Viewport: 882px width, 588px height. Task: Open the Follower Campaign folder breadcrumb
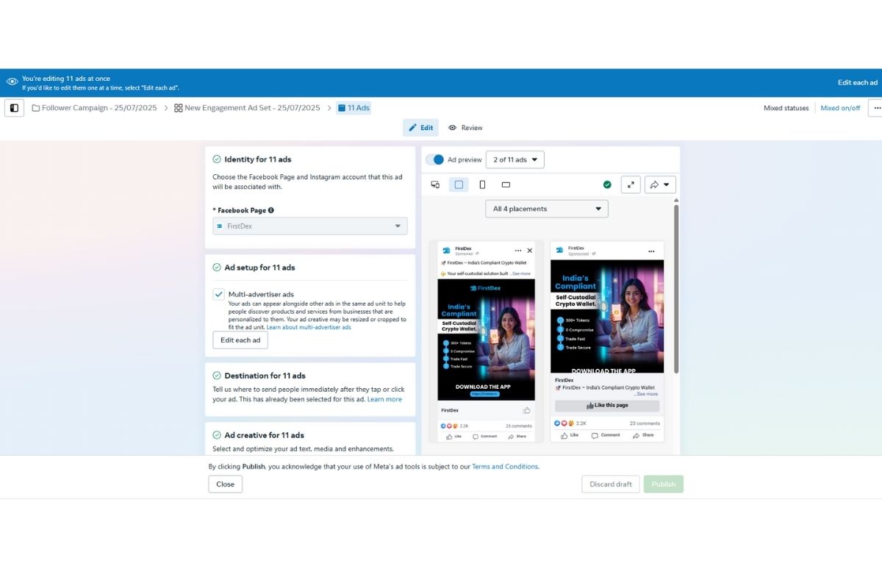pyautogui.click(x=94, y=108)
